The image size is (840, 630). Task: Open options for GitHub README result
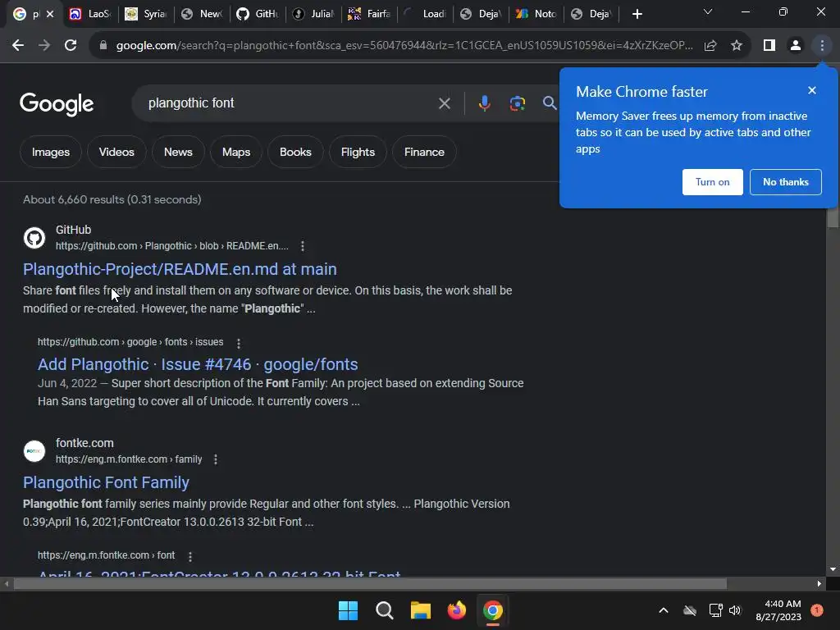(303, 246)
